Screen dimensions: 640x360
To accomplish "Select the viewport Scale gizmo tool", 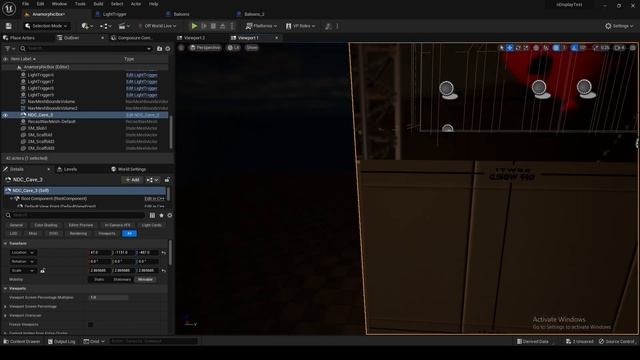I will tap(526, 48).
